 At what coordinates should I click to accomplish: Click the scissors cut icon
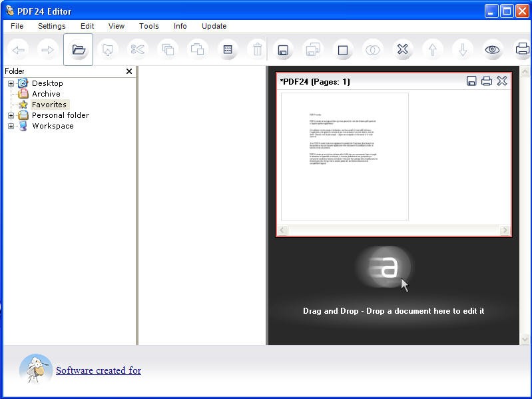pyautogui.click(x=138, y=50)
